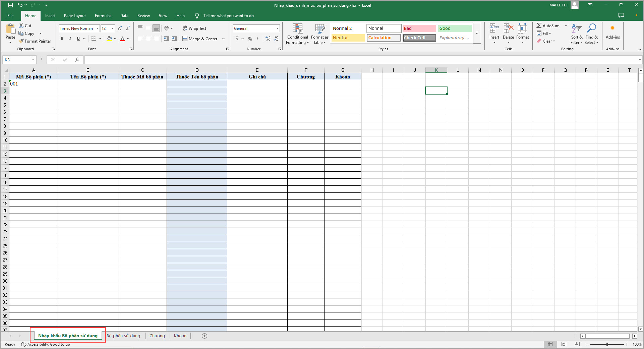Toggle Underline formatting
644x349 pixels.
pyautogui.click(x=78, y=39)
